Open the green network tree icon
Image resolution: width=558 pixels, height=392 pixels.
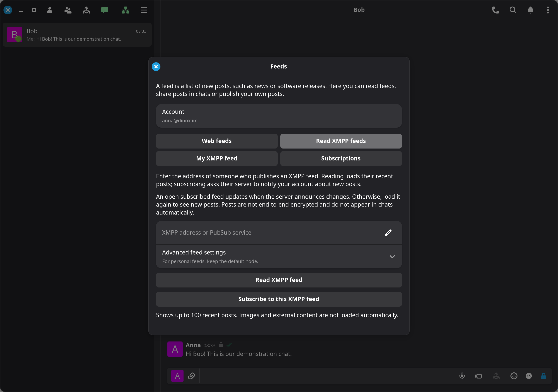tap(125, 10)
